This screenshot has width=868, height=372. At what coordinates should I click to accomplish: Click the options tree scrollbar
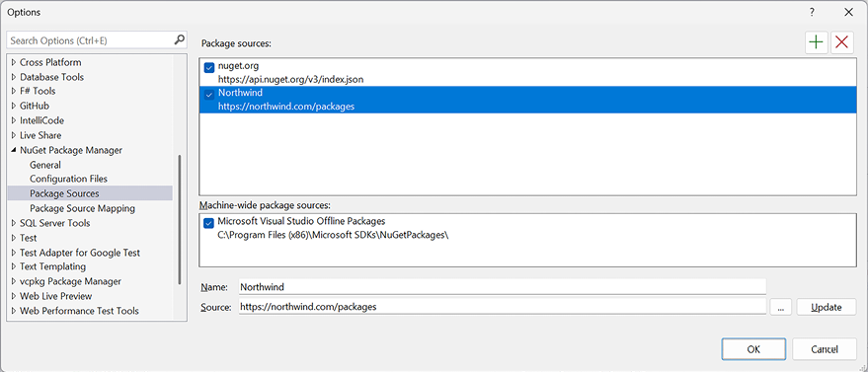pos(179,219)
